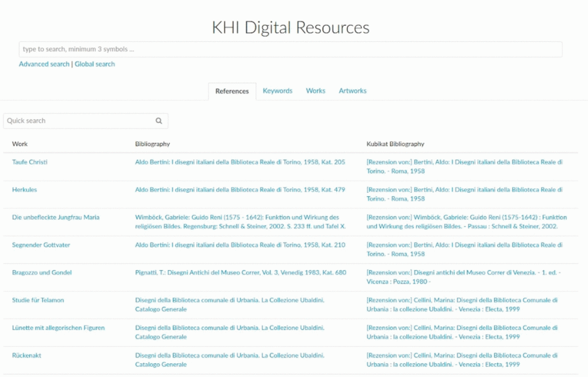
Task: Open Bertini bibliography Kat. 205
Action: pos(240,162)
